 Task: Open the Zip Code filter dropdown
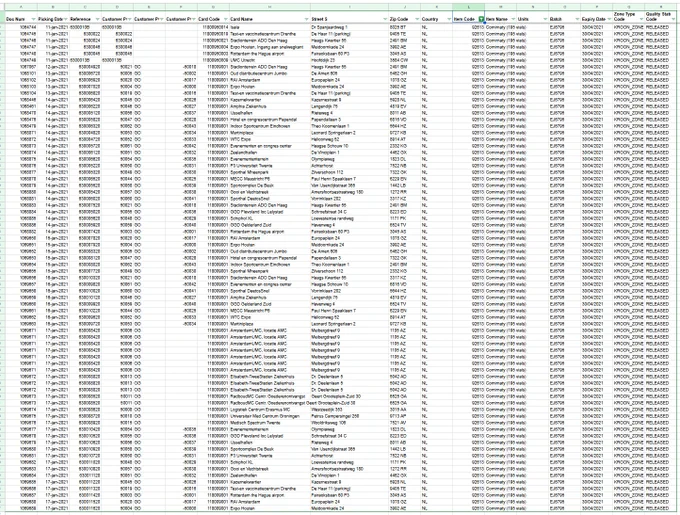click(417, 19)
